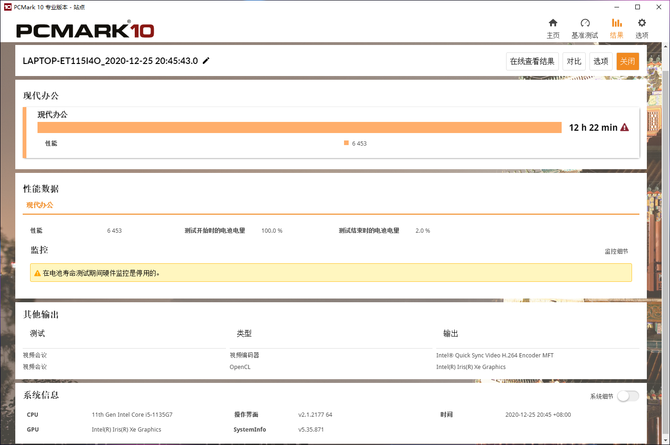Click the orange 性能 legend swatch near 6 453
The width and height of the screenshot is (670, 445).
click(x=346, y=143)
